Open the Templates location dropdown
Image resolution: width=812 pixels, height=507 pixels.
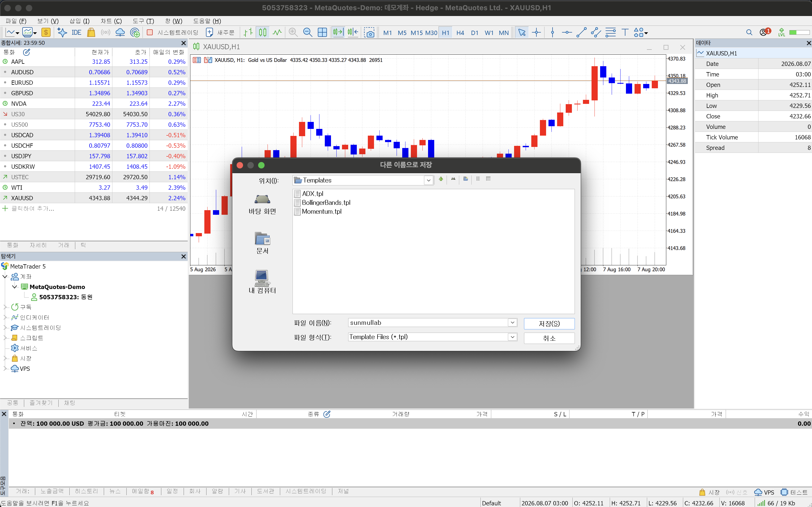428,180
